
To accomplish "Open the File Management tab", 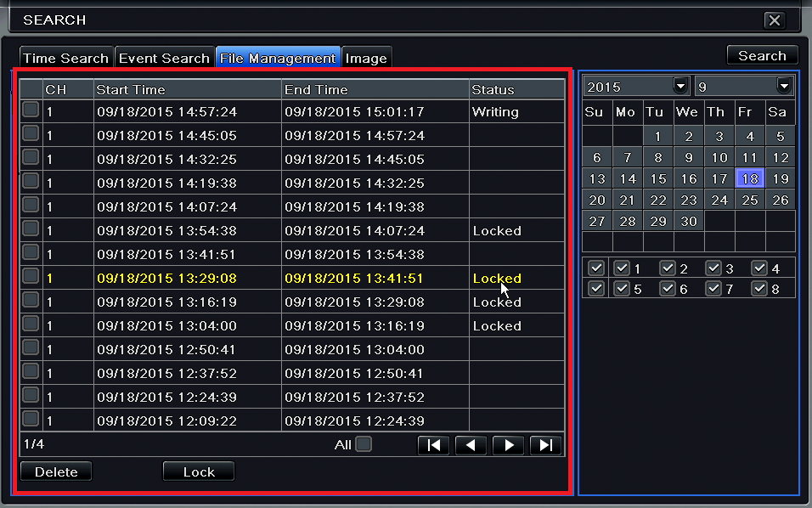I will [x=278, y=58].
